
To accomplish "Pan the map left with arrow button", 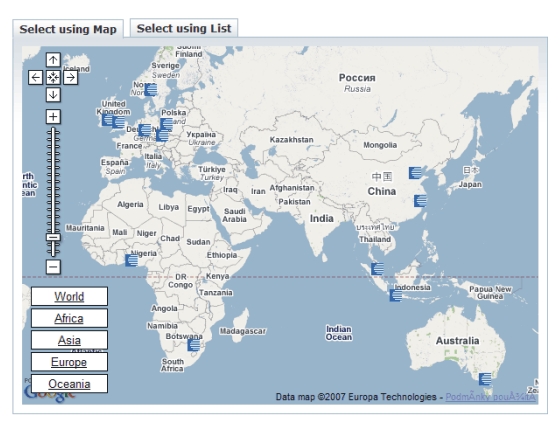I will (x=36, y=77).
